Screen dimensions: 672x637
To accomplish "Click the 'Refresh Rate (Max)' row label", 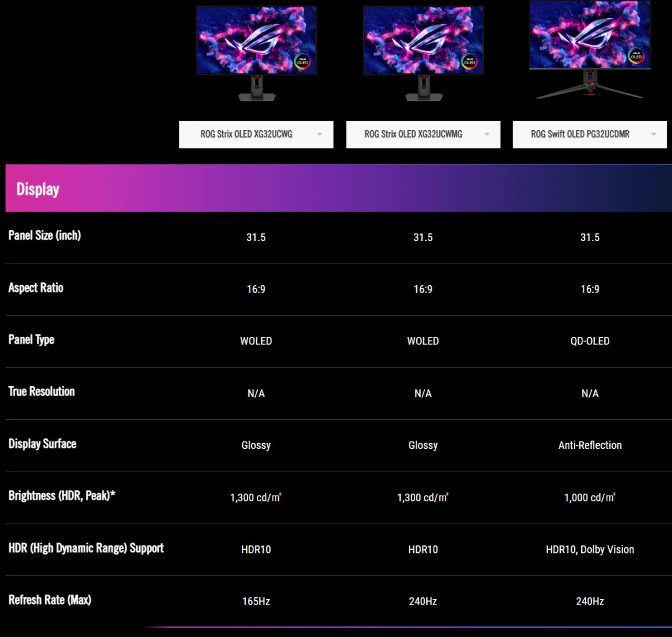I will click(50, 600).
